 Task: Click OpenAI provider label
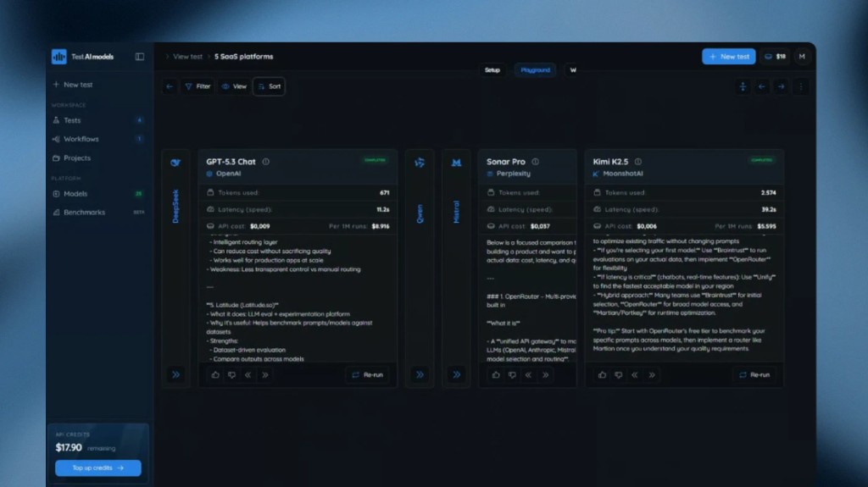tap(224, 174)
